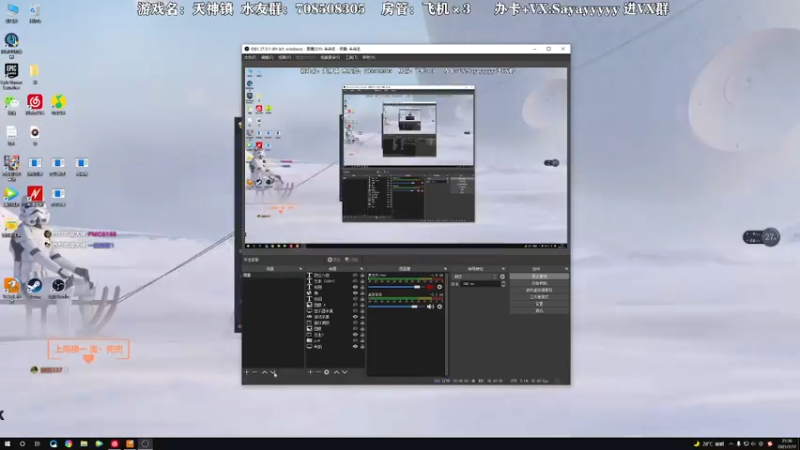Click the Filters button above the Sources dock

point(351,260)
